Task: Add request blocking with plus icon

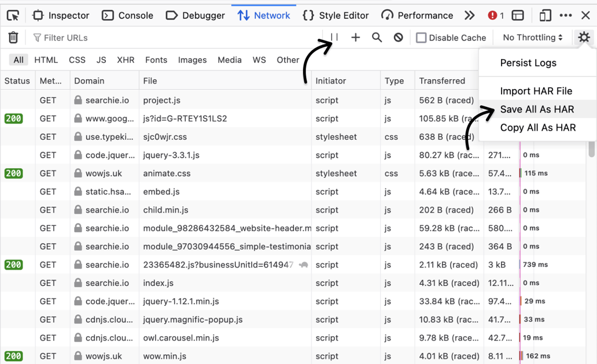Action: tap(355, 38)
